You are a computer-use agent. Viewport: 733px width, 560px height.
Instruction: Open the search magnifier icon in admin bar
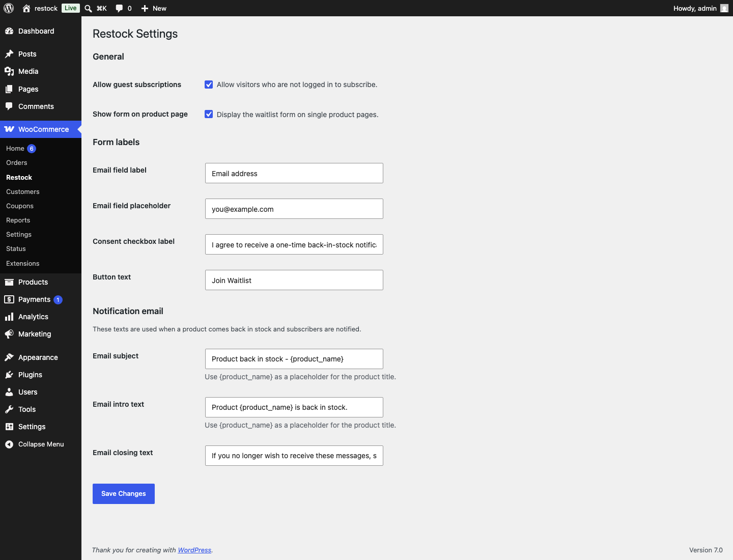coord(88,8)
